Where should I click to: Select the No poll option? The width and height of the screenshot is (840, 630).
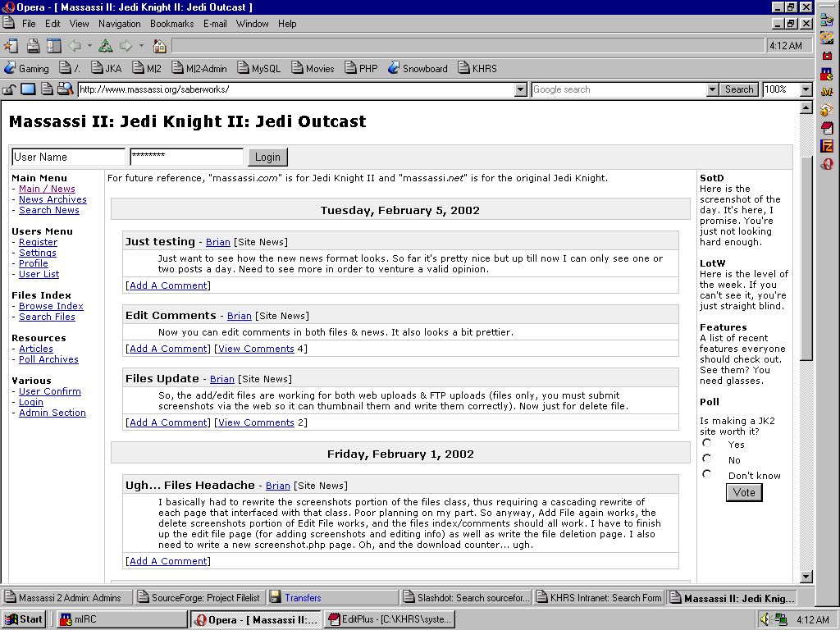[707, 459]
